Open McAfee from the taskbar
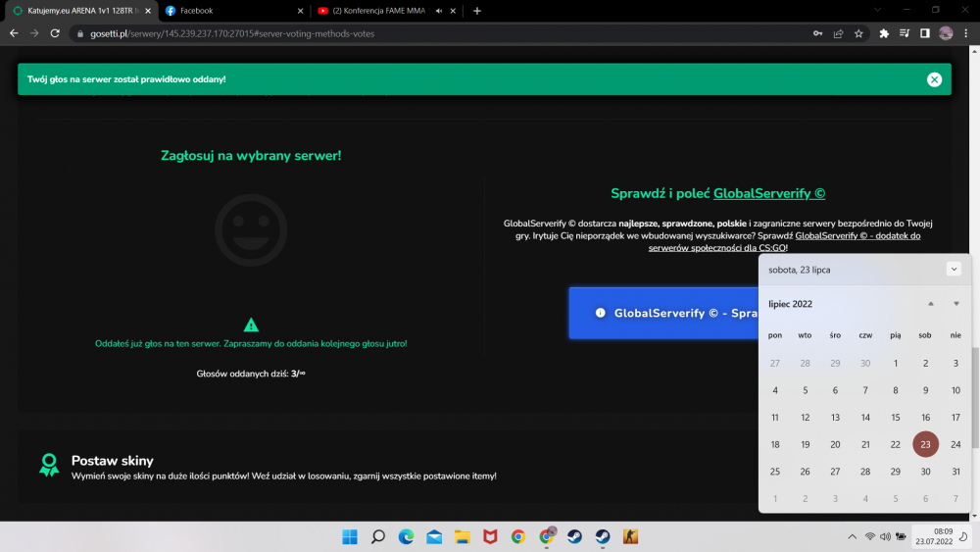 click(x=490, y=537)
